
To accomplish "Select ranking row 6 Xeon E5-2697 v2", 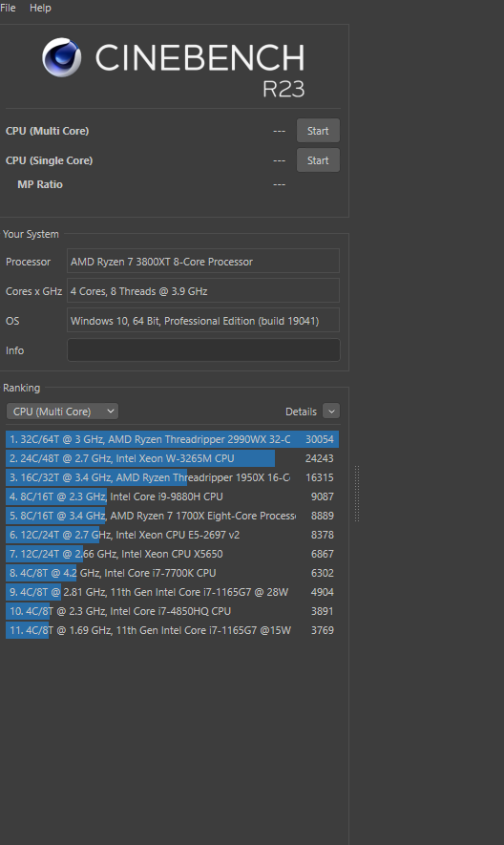I will click(x=173, y=535).
